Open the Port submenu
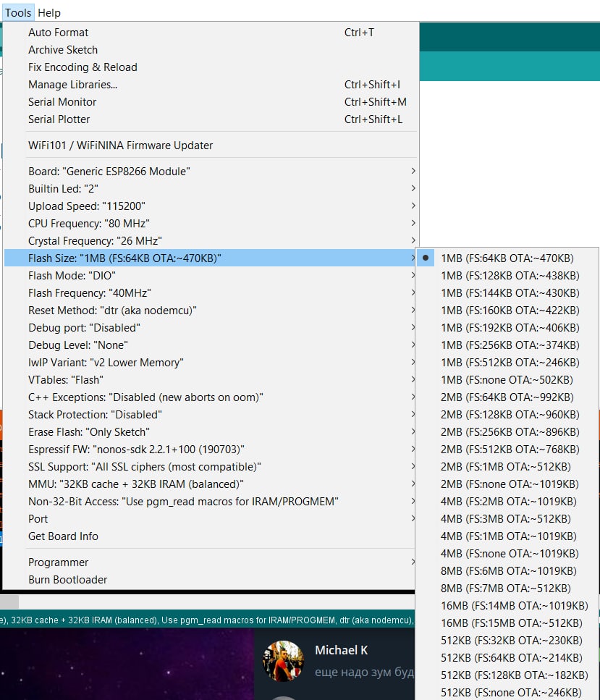 point(210,519)
